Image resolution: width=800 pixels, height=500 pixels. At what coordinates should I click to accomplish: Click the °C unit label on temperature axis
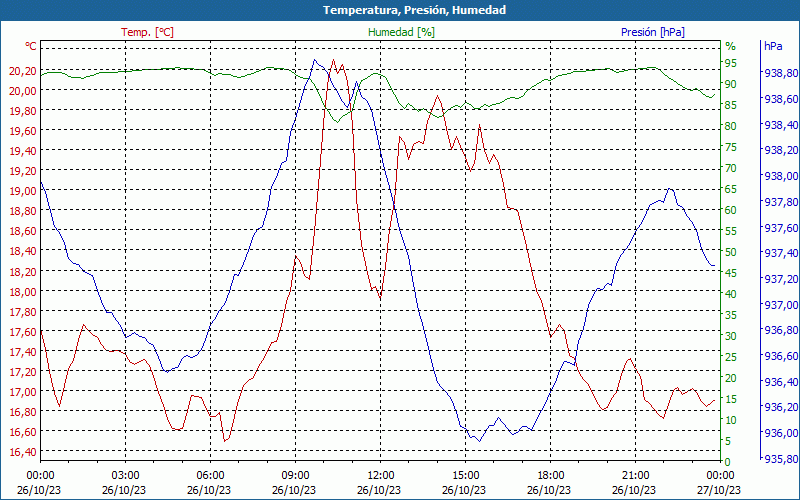click(x=31, y=46)
